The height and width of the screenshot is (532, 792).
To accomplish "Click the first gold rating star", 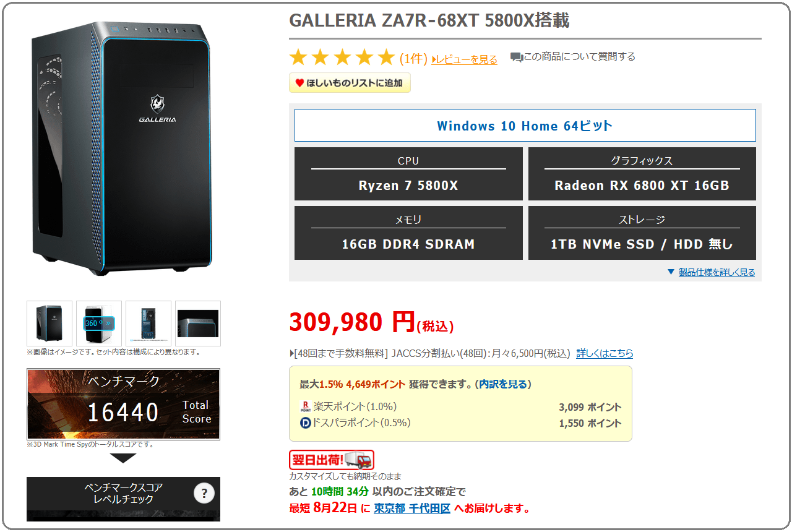I will coord(298,58).
